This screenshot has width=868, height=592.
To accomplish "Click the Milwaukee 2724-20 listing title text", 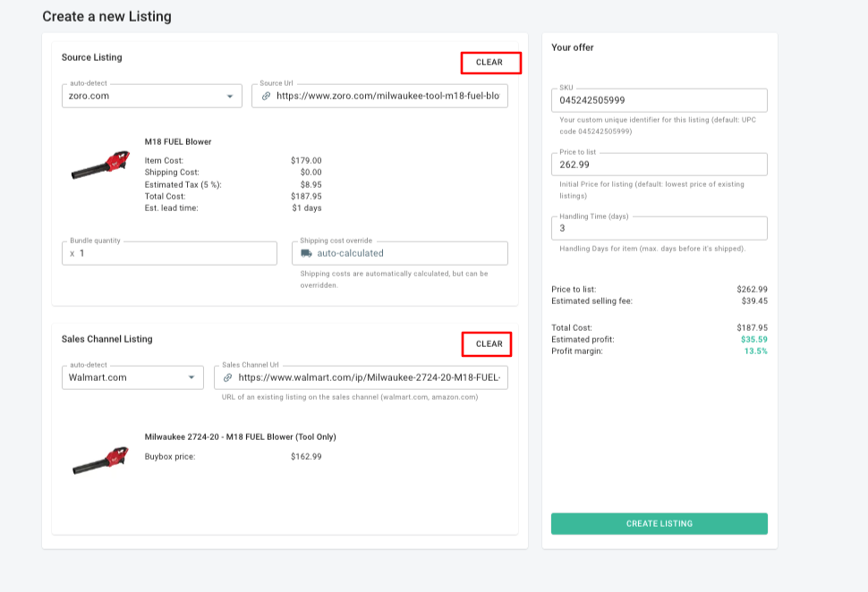I will (240, 437).
